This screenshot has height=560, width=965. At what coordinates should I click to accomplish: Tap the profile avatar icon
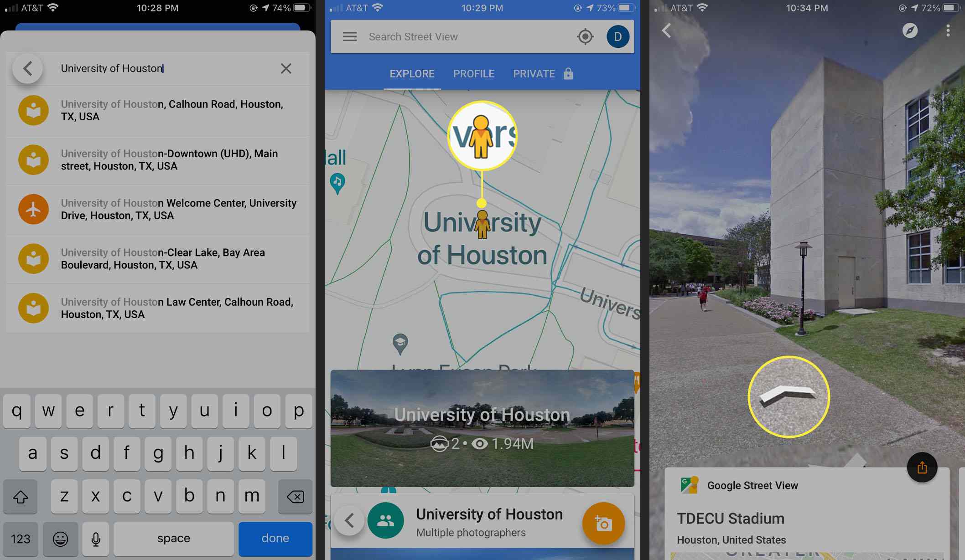(x=616, y=36)
